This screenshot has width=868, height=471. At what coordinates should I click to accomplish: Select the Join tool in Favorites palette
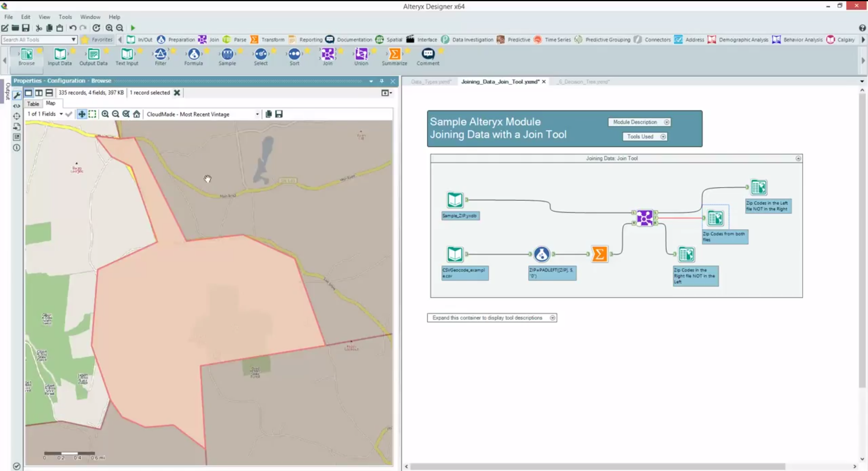(327, 54)
